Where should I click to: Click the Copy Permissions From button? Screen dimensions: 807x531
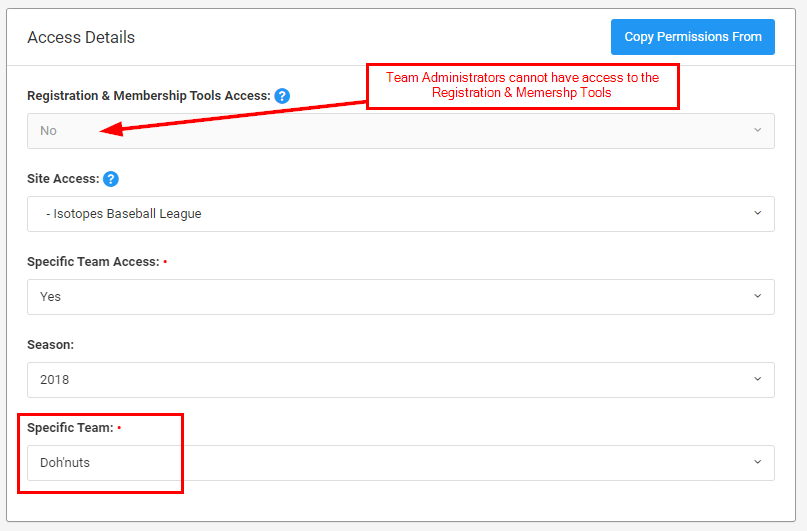click(x=693, y=37)
